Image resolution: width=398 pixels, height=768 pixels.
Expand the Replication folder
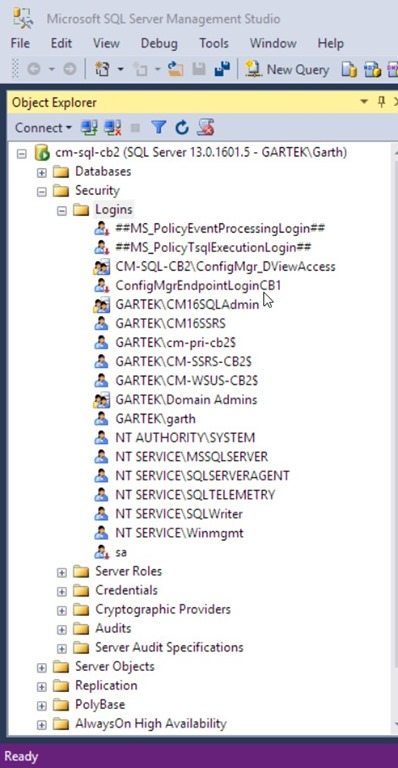(42, 686)
